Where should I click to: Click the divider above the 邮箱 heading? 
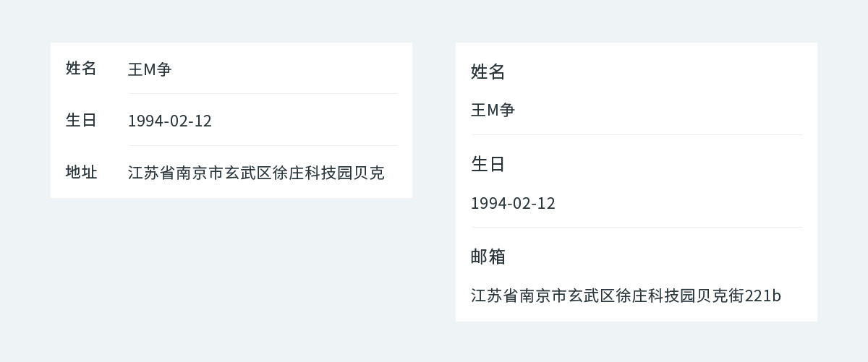pos(637,228)
